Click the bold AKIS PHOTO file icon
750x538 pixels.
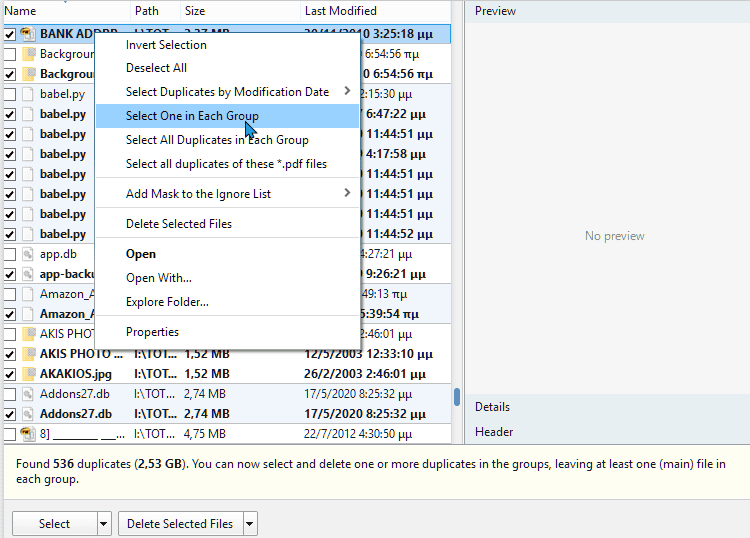tap(28, 354)
